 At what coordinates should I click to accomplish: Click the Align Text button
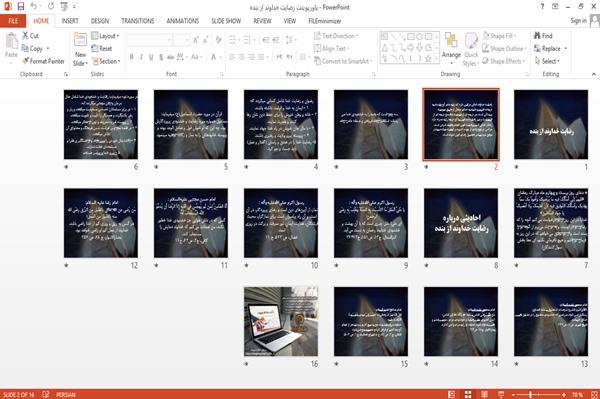[331, 48]
